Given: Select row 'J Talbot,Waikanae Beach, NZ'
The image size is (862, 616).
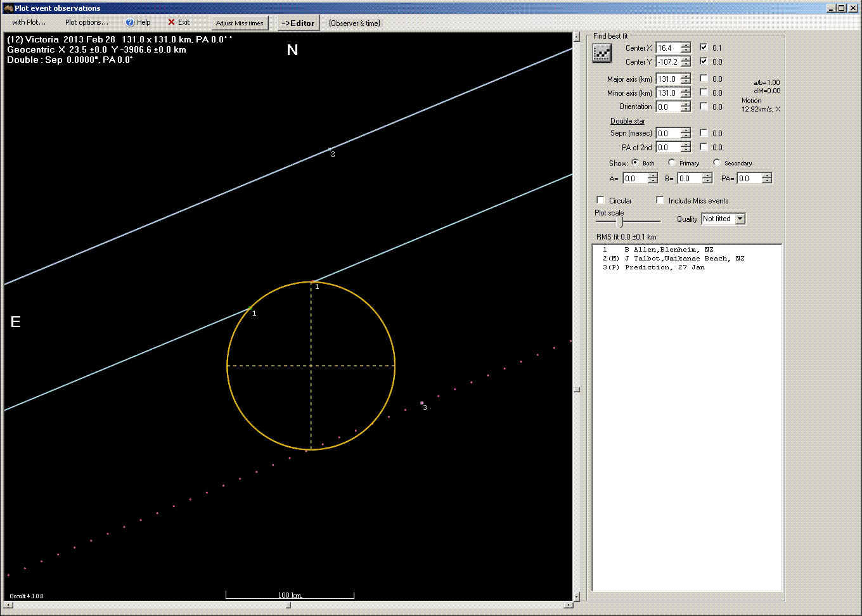Looking at the screenshot, I should [686, 259].
